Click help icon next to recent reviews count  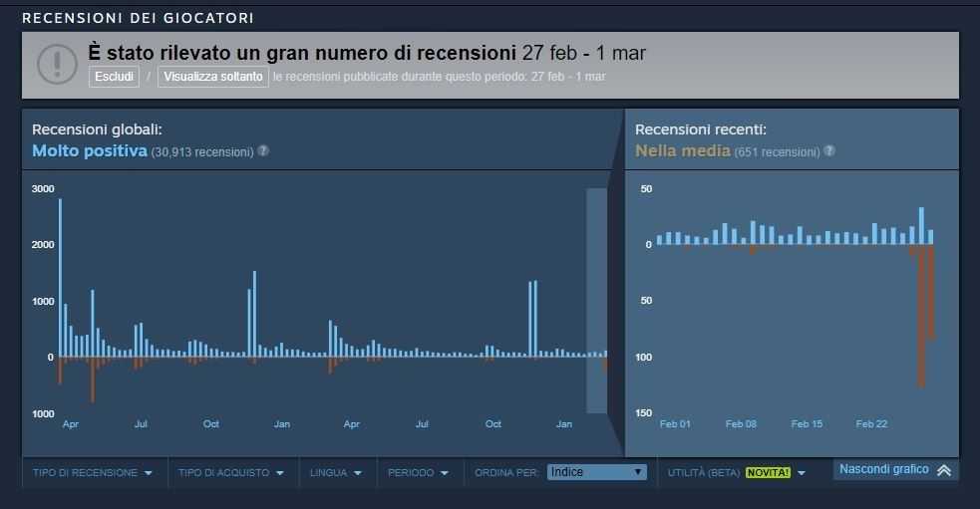(x=829, y=151)
